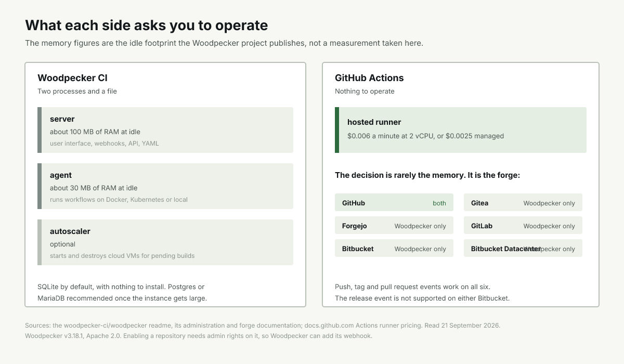Click the 'memory figures are the idle footprint' subtitle
624x364 pixels.
click(x=224, y=43)
